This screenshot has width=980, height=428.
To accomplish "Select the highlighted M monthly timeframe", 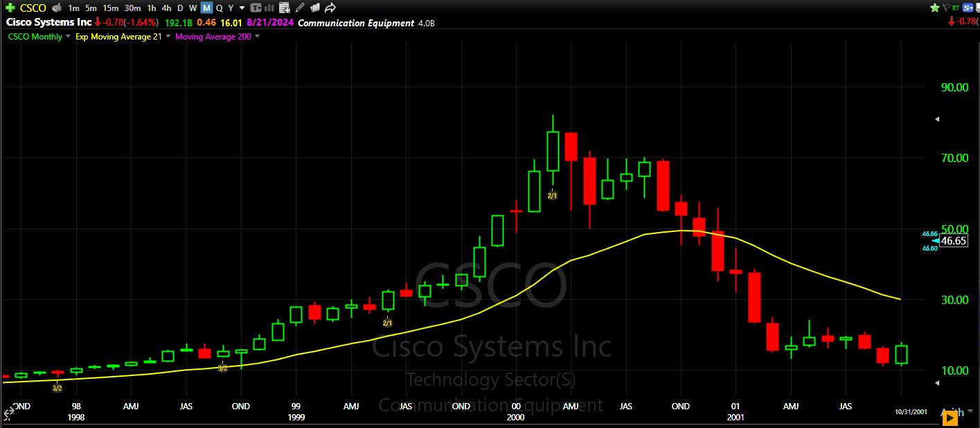I will [206, 8].
